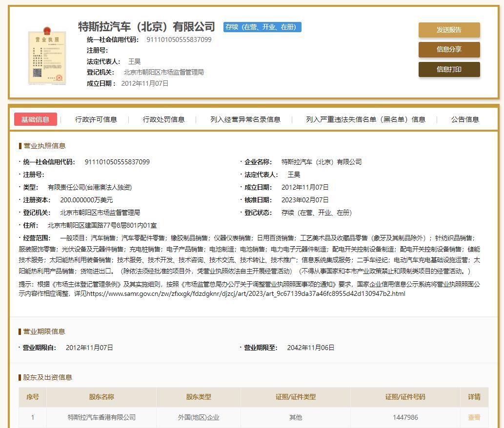Image resolution: width=504 pixels, height=428 pixels.
Task: Click the 营业期限信息 section heading
Action: (x=44, y=331)
